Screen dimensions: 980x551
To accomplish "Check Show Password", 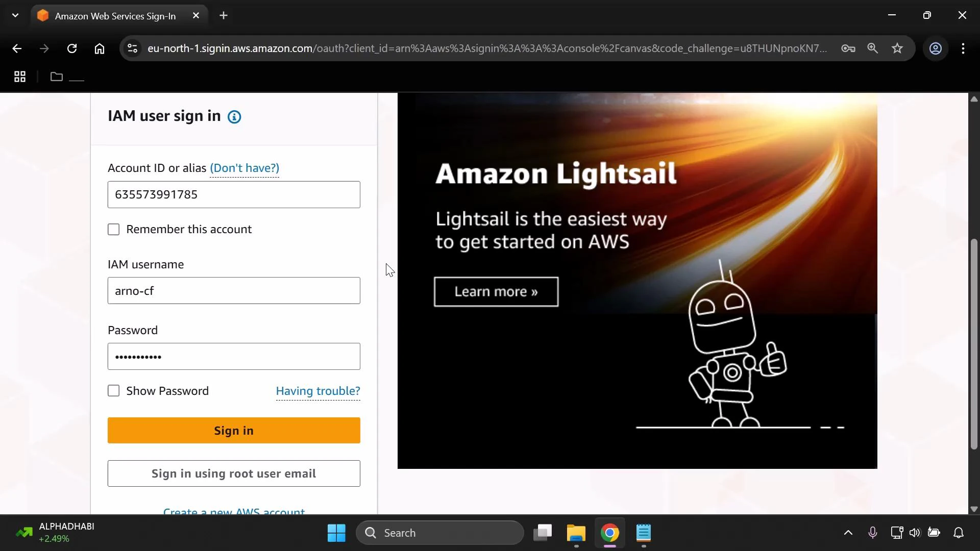I will [x=114, y=391].
